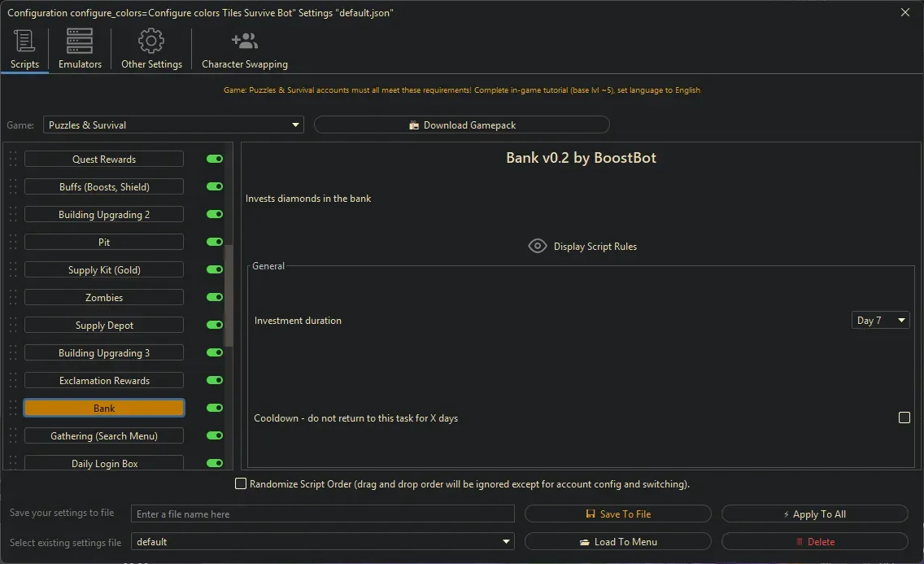
Task: Open Other Settings via the gear icon
Action: [150, 39]
